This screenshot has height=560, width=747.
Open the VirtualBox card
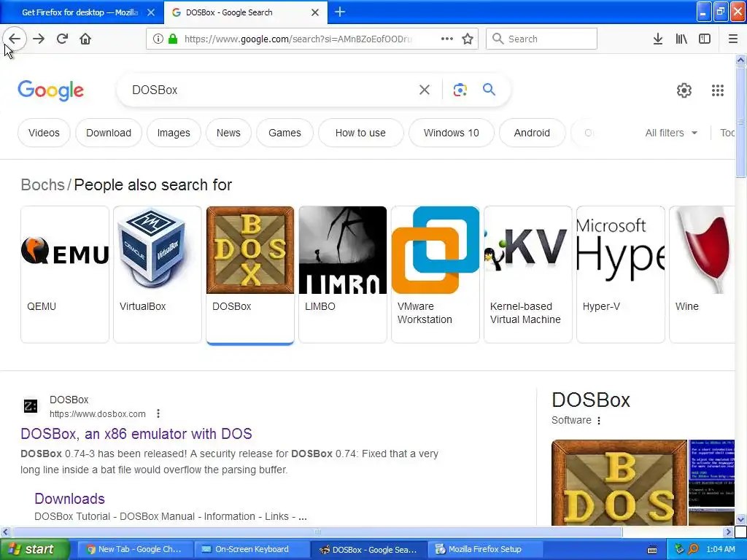(x=158, y=274)
